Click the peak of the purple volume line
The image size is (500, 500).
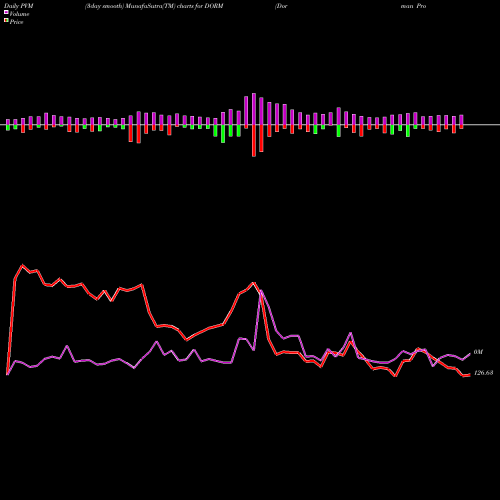262,291
